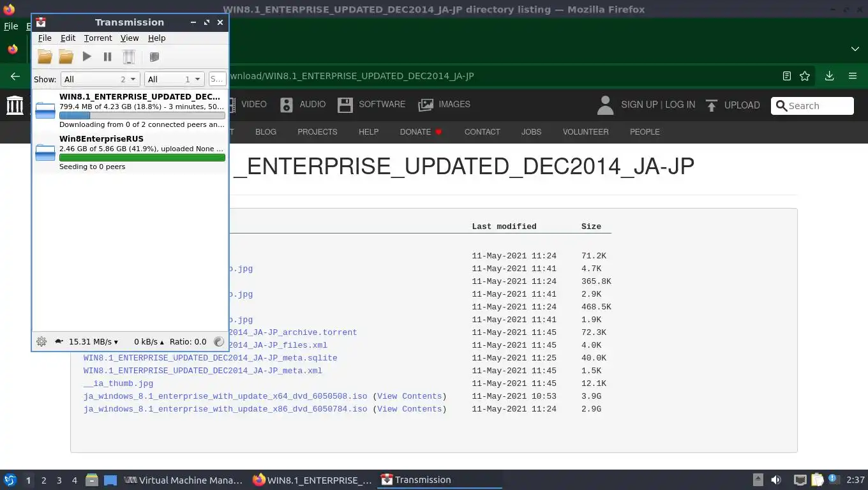Click the 15.31 MB/s download speed
The height and width of the screenshot is (490, 868).
click(93, 341)
